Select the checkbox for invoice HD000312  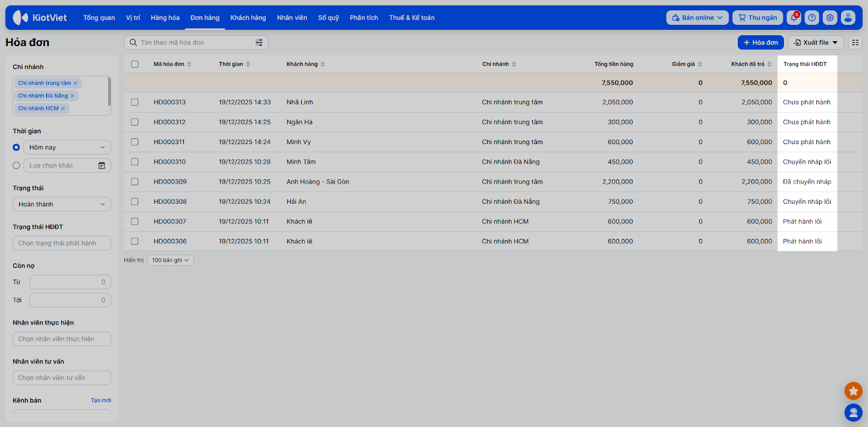click(x=135, y=122)
